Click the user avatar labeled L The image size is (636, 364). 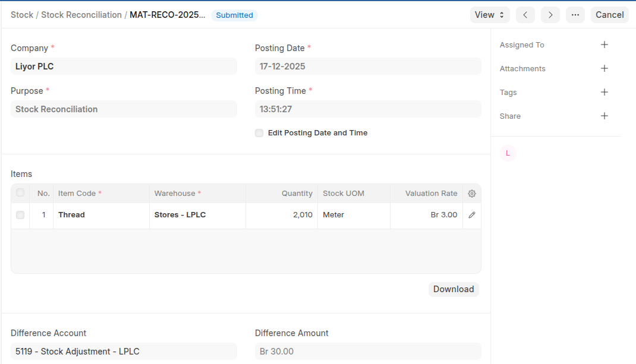508,153
